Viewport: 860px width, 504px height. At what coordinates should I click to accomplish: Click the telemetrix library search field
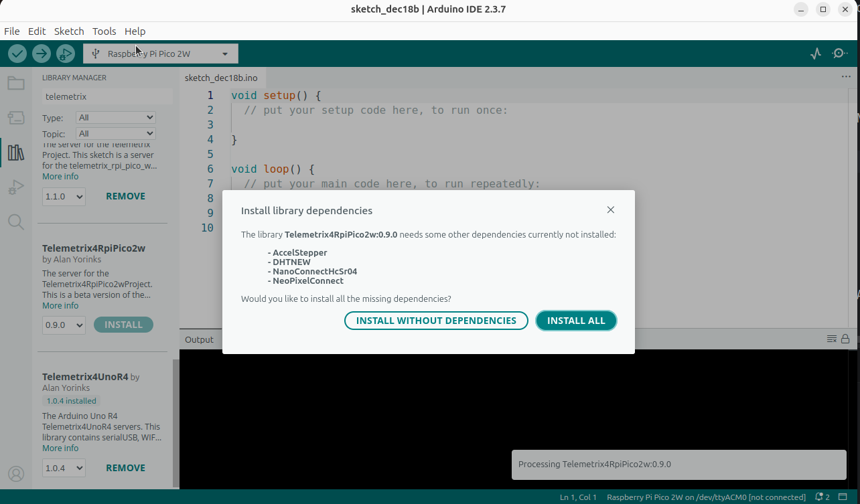106,96
